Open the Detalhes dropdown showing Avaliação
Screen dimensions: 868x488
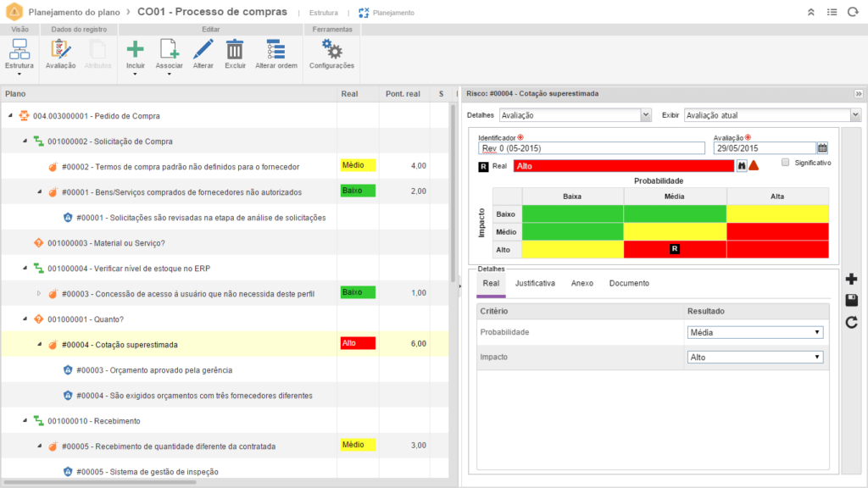pos(575,114)
